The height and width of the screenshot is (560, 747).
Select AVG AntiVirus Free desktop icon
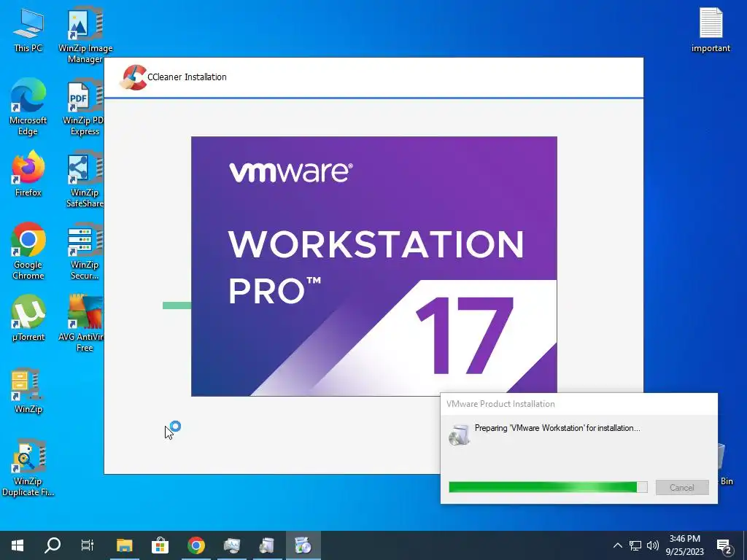(81, 324)
